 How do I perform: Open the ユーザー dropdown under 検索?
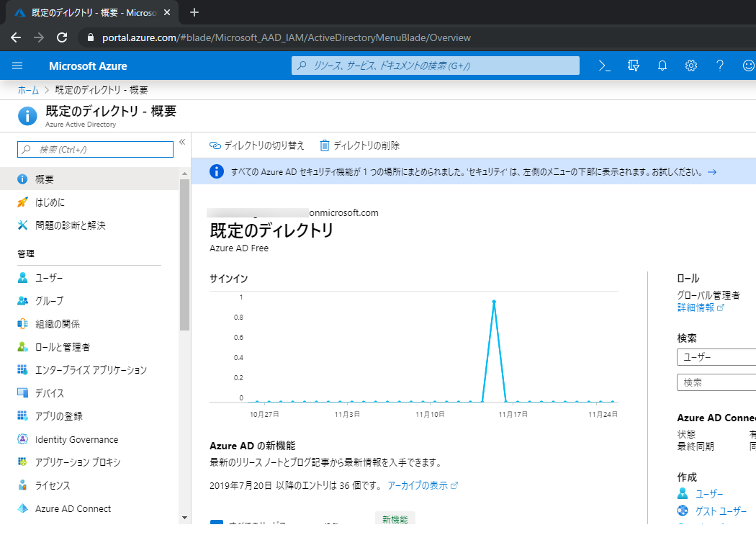[716, 357]
